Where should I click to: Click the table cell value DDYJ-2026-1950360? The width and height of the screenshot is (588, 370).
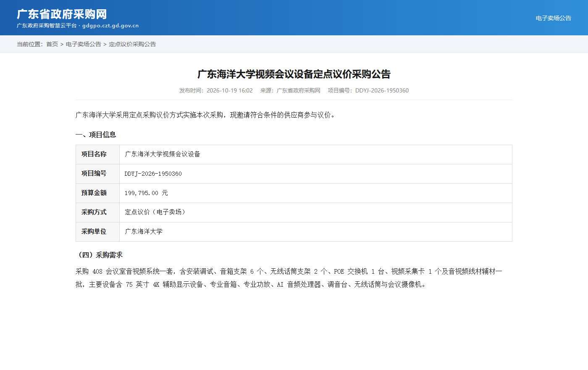coord(153,174)
